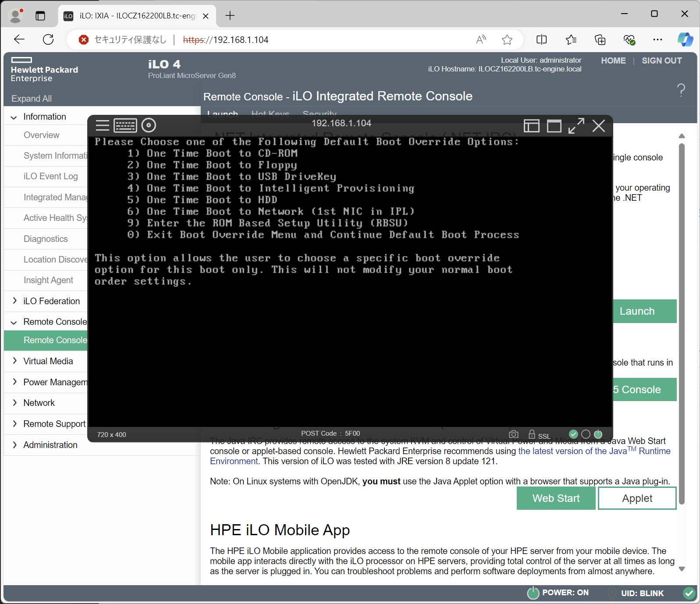Click 'POST Code : 5F00' status text
The image size is (700, 604).
point(330,433)
